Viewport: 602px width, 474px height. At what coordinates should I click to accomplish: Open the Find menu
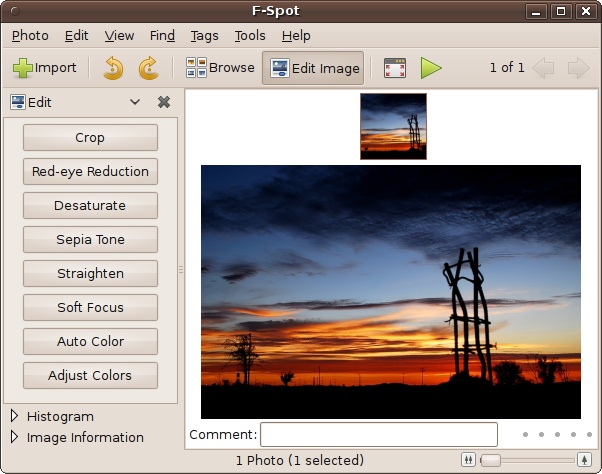click(x=162, y=36)
